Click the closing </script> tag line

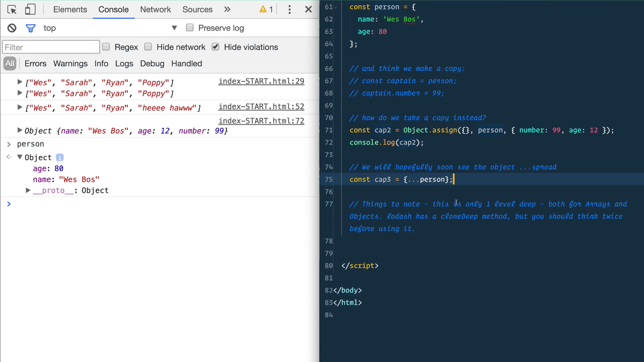point(360,266)
